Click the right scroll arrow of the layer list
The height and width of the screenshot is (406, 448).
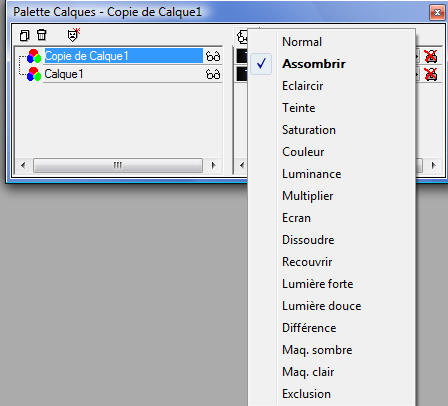click(x=213, y=165)
